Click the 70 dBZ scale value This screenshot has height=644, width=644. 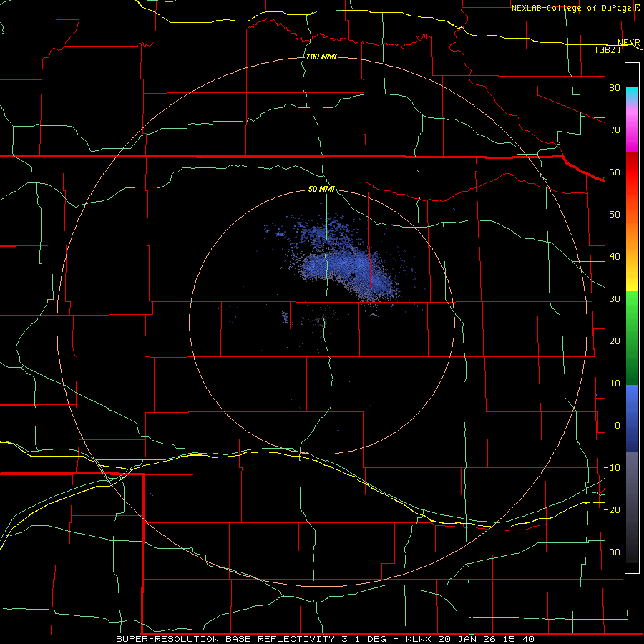[615, 130]
